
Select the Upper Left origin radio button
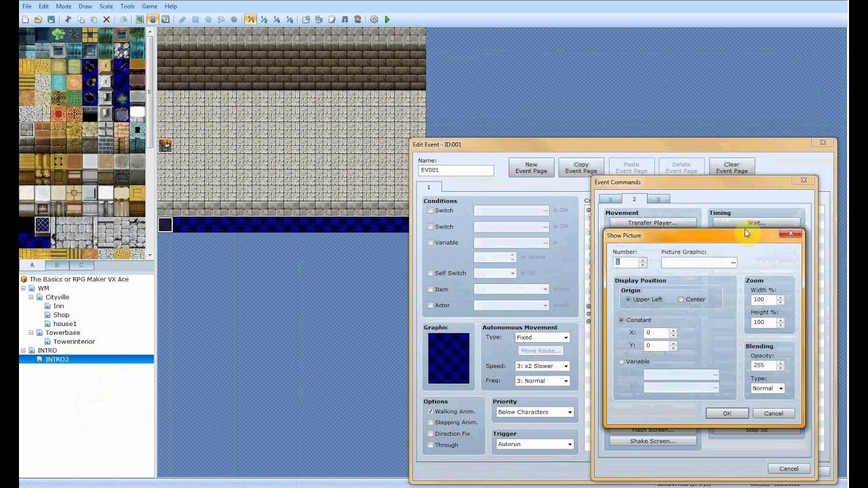point(628,300)
